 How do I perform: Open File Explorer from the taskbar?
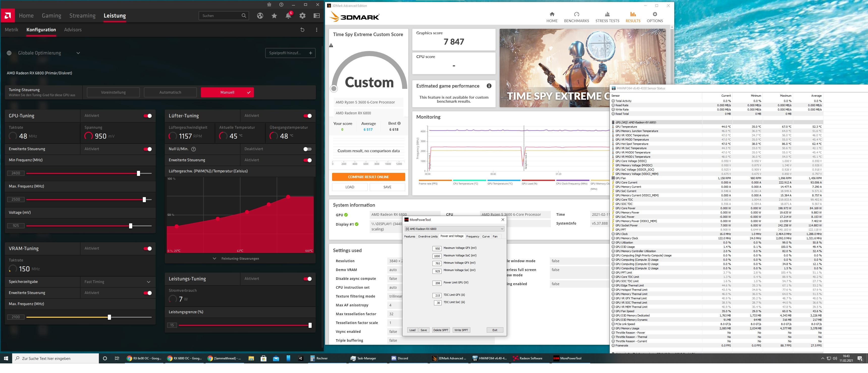[251, 358]
